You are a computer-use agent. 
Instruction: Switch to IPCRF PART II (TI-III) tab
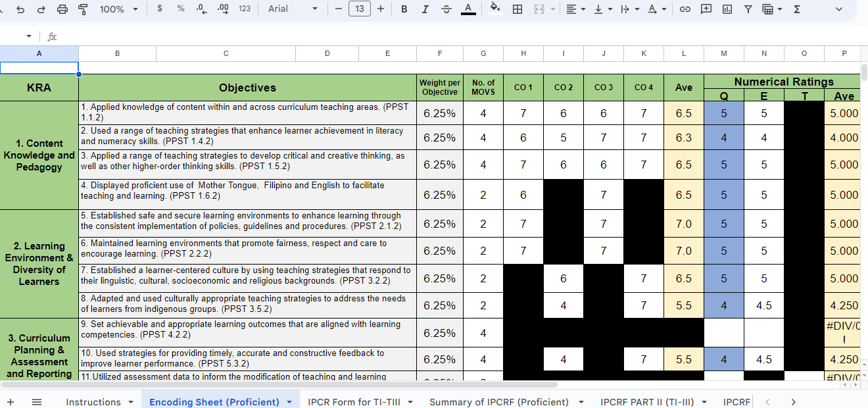[647, 402]
